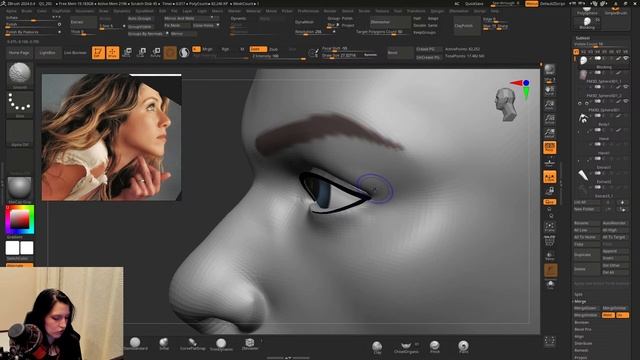Select the Rotate transform icon
The height and width of the screenshot is (360, 640).
[x=156, y=53]
